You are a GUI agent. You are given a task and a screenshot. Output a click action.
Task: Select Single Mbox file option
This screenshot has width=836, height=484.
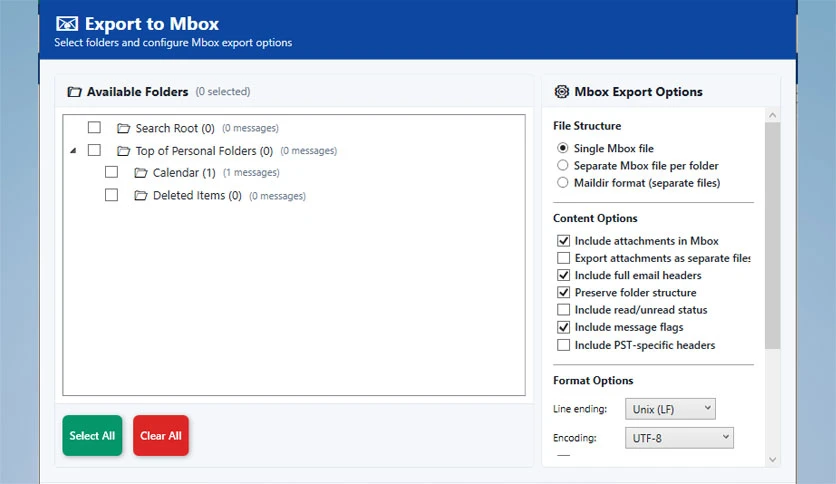(562, 148)
